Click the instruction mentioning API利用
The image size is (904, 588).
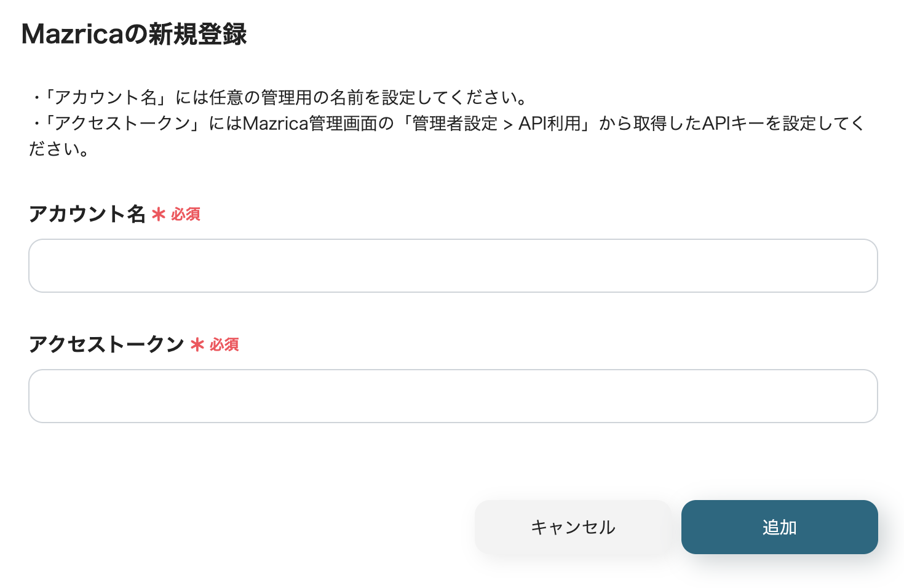(x=430, y=124)
